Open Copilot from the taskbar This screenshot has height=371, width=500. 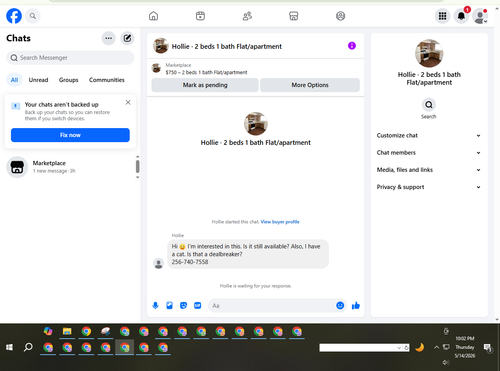pos(48,331)
